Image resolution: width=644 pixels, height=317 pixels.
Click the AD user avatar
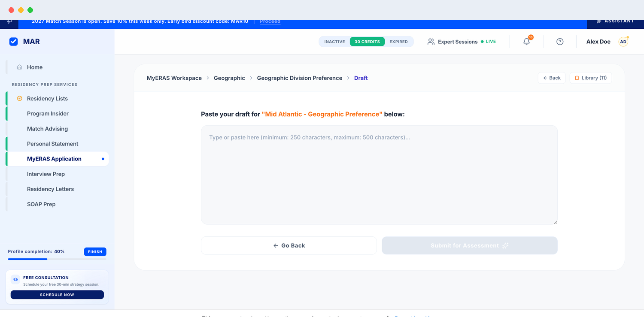tap(623, 42)
